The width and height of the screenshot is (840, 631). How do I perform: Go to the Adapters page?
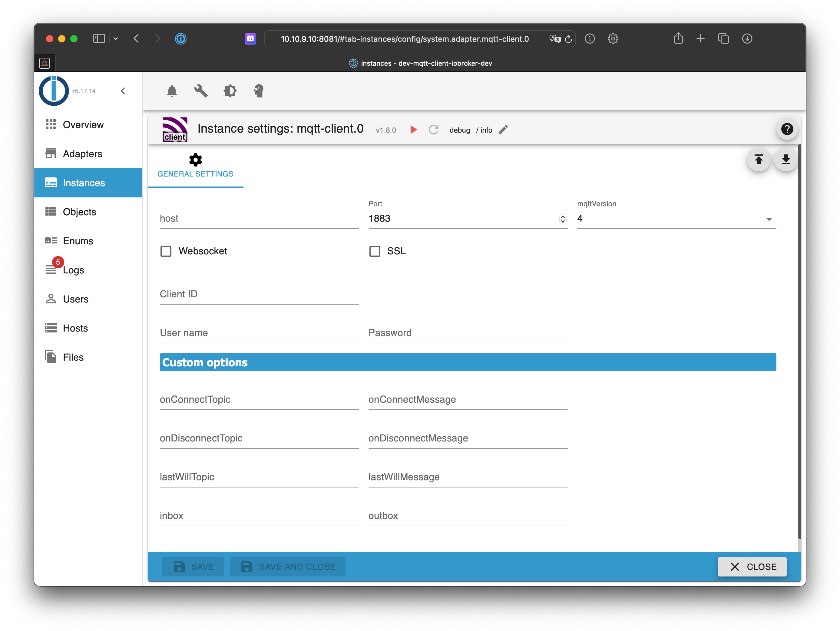tap(82, 154)
